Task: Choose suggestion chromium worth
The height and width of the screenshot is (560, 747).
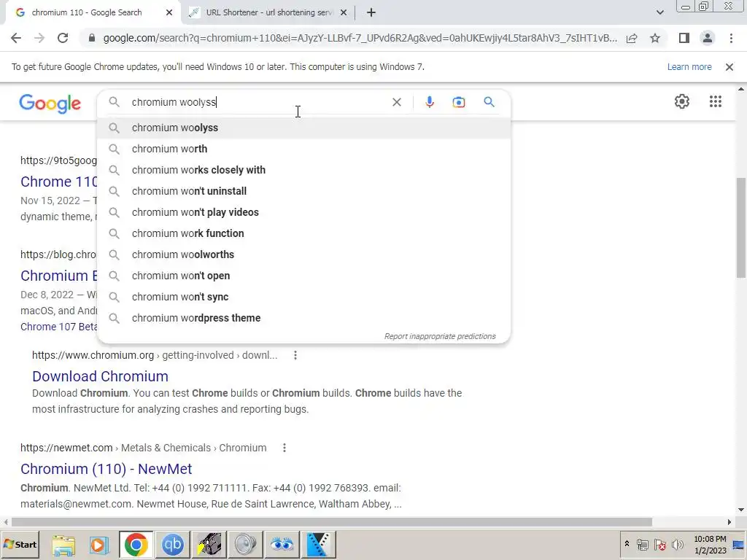Action: 303,149
